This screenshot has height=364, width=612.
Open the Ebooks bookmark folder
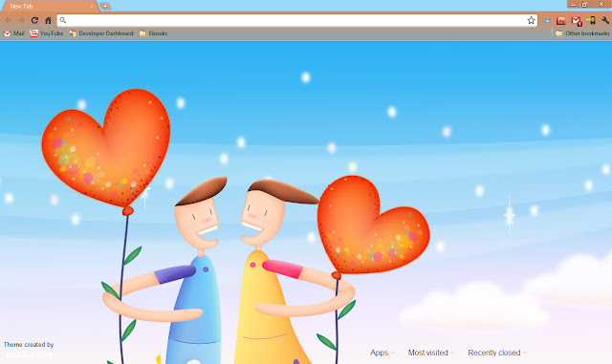click(x=153, y=33)
